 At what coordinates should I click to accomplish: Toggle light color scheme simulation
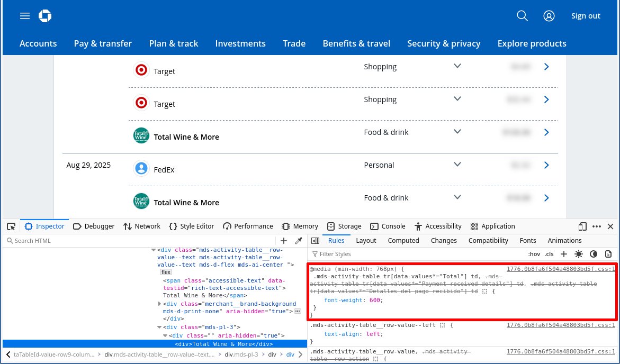pyautogui.click(x=579, y=254)
